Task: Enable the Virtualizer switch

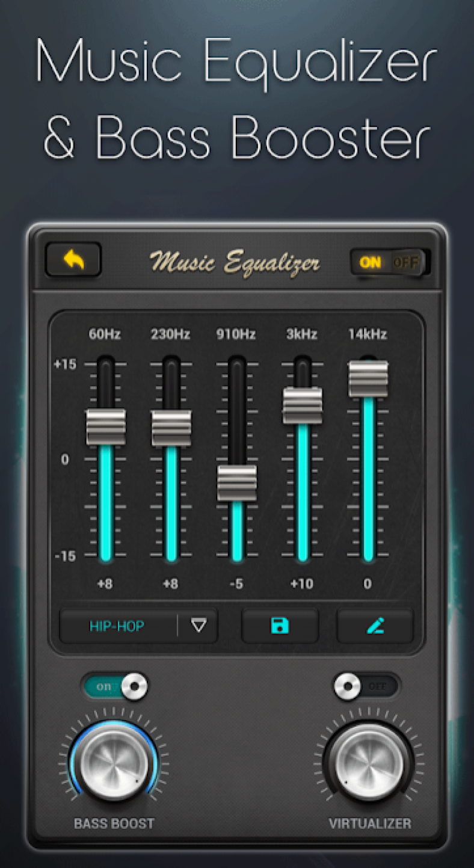Action: 367,686
